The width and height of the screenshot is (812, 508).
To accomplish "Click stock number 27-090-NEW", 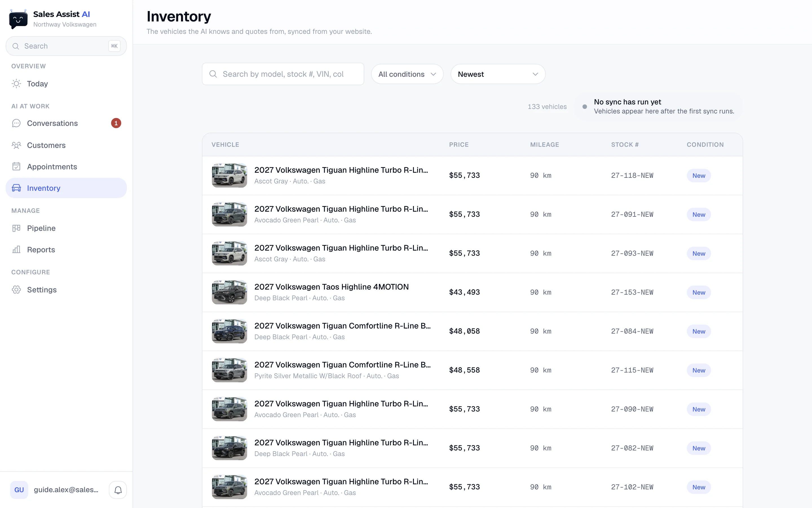I will pos(632,409).
